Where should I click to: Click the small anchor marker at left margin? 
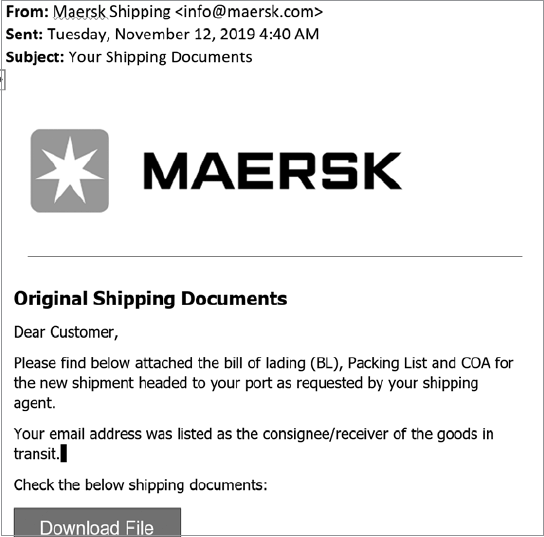click(x=2, y=79)
